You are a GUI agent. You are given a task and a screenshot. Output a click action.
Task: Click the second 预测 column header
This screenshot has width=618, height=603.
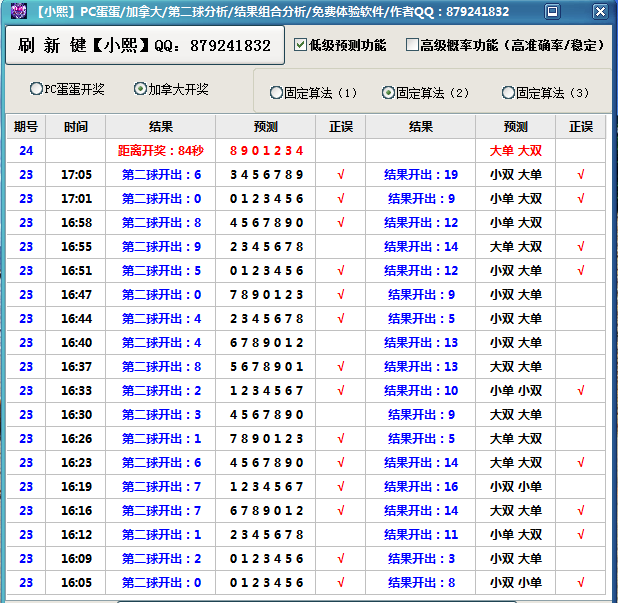(x=516, y=127)
